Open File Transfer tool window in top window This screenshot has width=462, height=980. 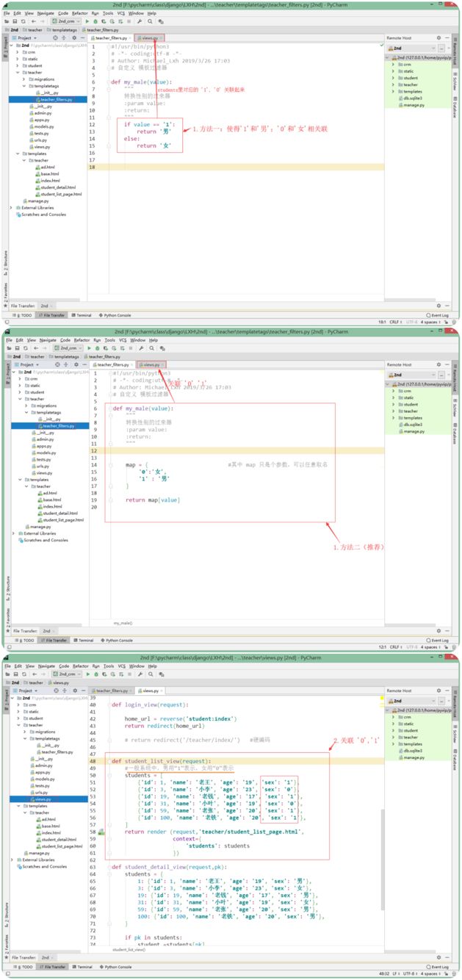pos(52,315)
